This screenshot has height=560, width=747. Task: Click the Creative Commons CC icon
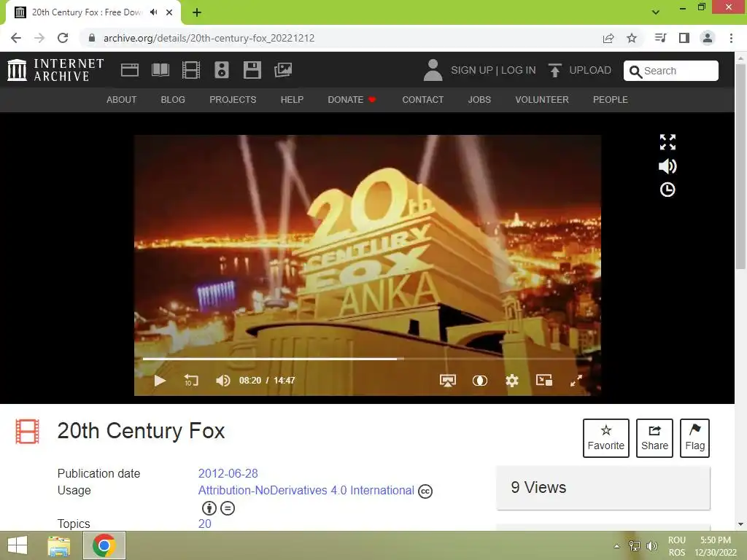pos(425,491)
